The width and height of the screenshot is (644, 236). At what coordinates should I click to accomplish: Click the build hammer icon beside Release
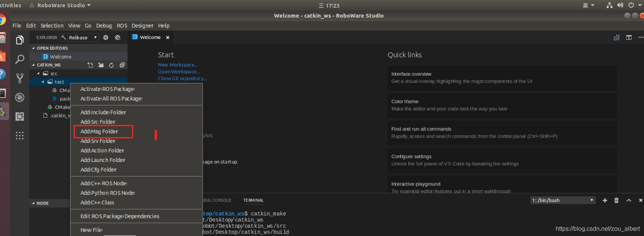click(63, 37)
